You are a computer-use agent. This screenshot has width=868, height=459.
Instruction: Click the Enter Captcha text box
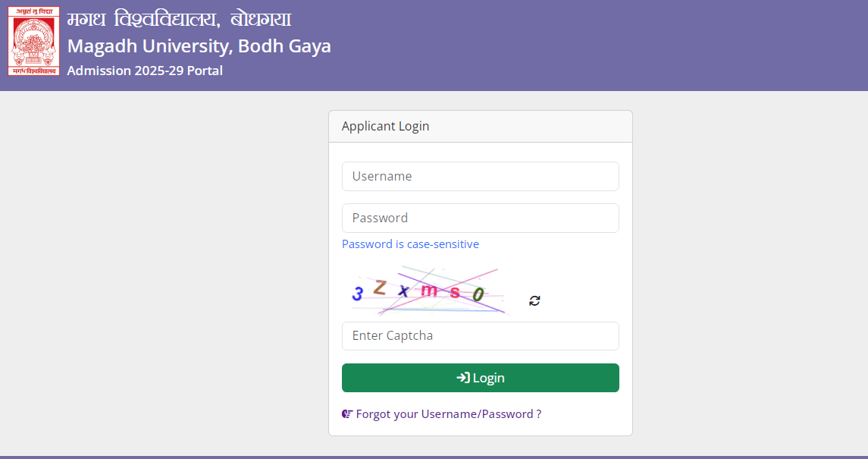point(480,336)
